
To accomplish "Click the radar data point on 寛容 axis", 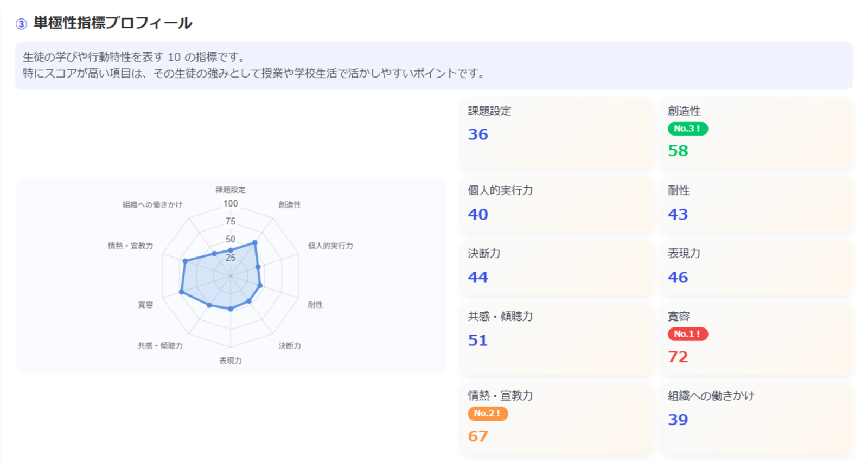I will tap(181, 292).
